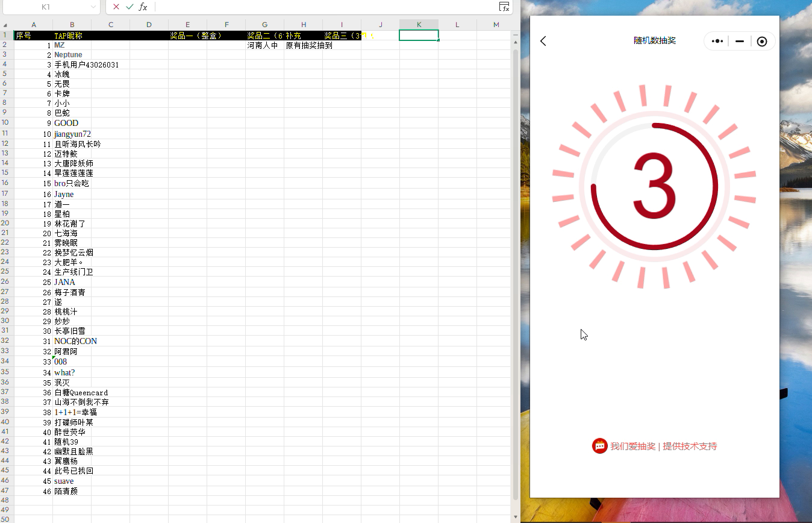
Task: Click the formula editor icon at bar's right end
Action: tap(504, 7)
